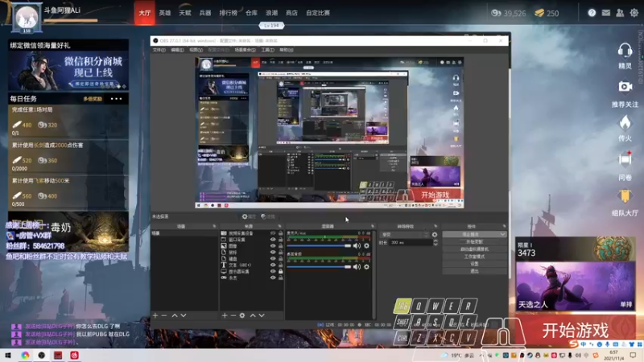Open the game help question mark icon

[x=592, y=13]
